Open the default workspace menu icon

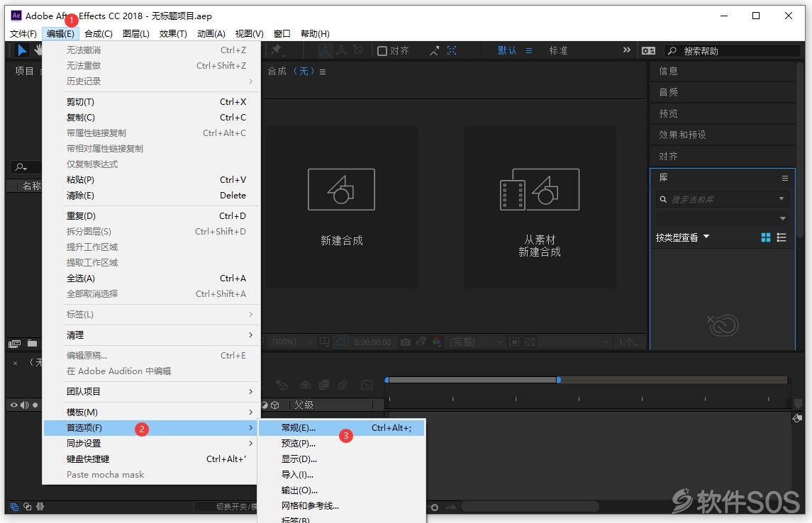529,51
